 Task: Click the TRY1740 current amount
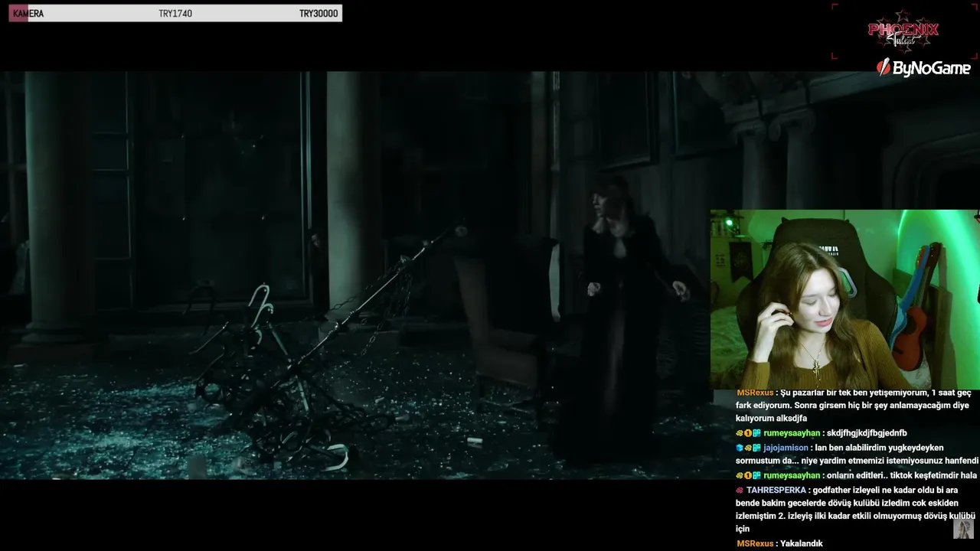tap(175, 14)
